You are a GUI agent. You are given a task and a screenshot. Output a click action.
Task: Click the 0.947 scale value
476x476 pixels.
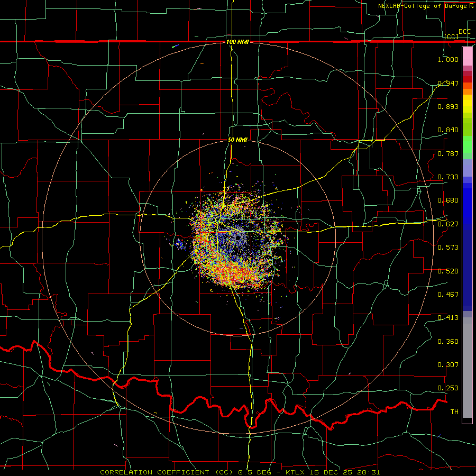pyautogui.click(x=448, y=83)
